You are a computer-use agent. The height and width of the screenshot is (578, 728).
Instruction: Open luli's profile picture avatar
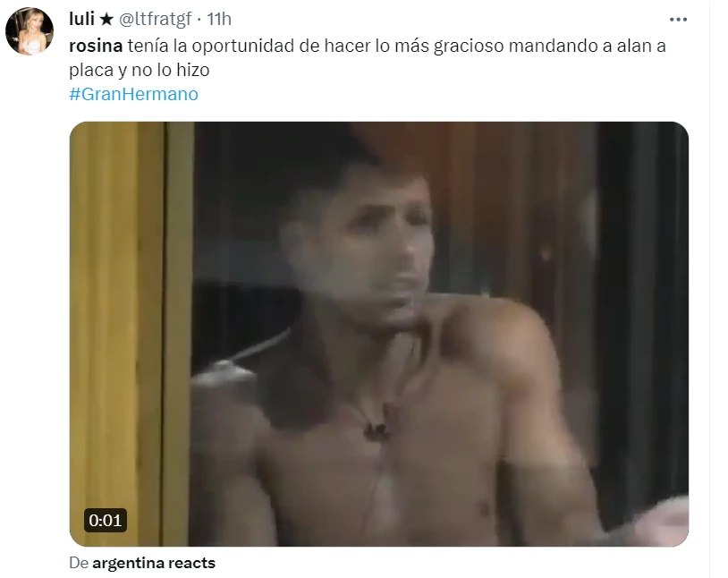pos(30,31)
